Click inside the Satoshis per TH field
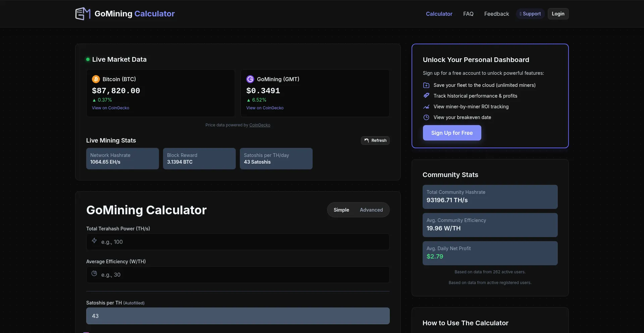 [x=238, y=316]
